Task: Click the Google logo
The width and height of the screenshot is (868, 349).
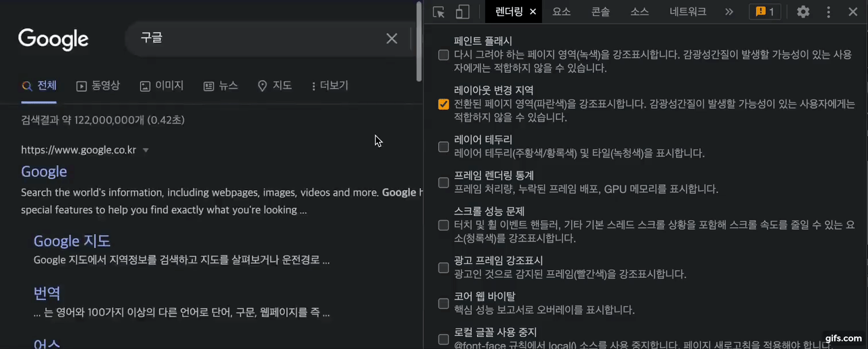Action: (53, 39)
